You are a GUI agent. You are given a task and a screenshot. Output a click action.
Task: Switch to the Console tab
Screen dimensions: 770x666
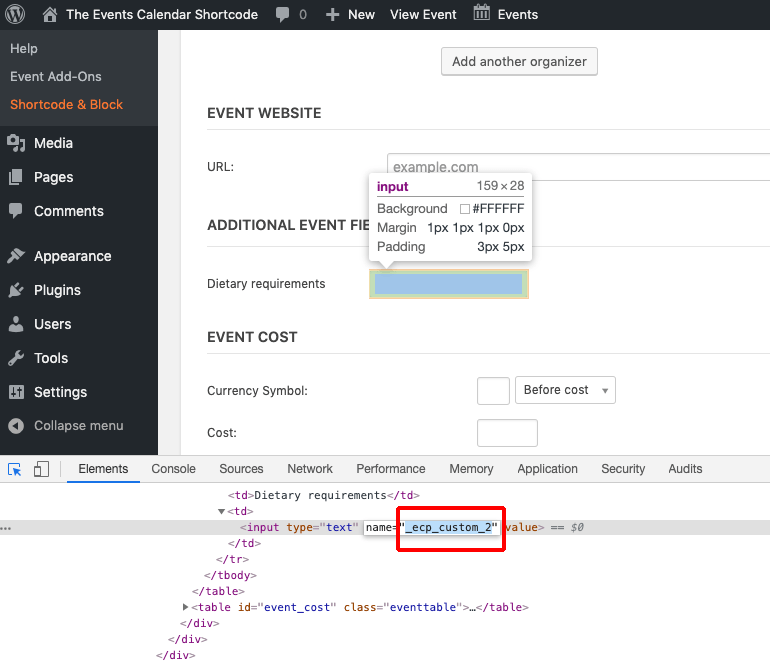[173, 469]
